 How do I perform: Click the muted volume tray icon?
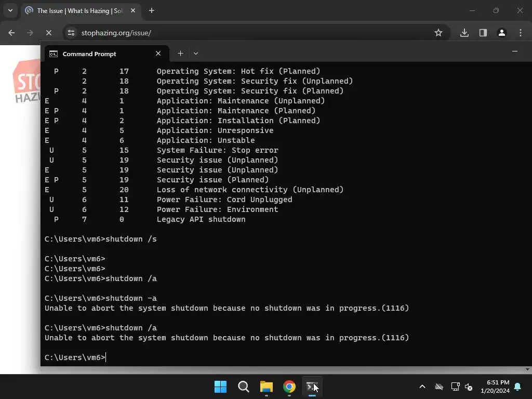click(x=469, y=387)
